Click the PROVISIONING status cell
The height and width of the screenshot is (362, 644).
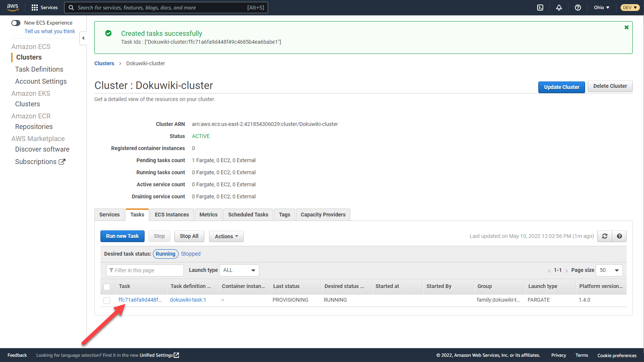pyautogui.click(x=290, y=300)
